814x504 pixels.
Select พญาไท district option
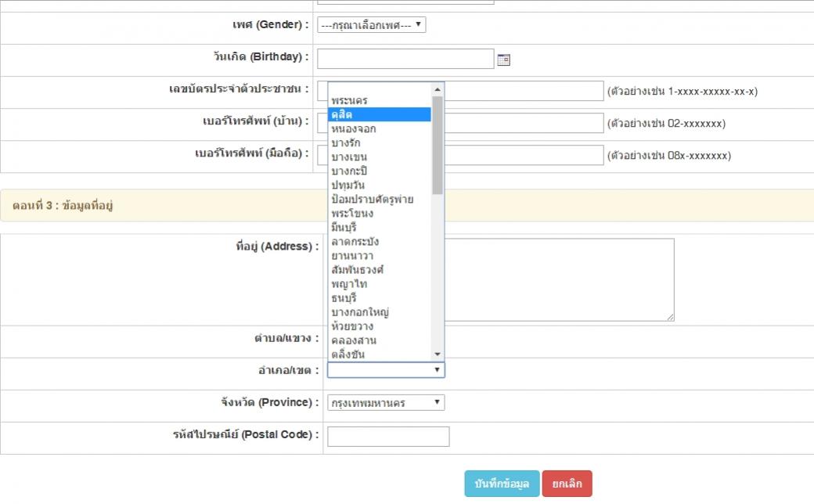point(349,284)
